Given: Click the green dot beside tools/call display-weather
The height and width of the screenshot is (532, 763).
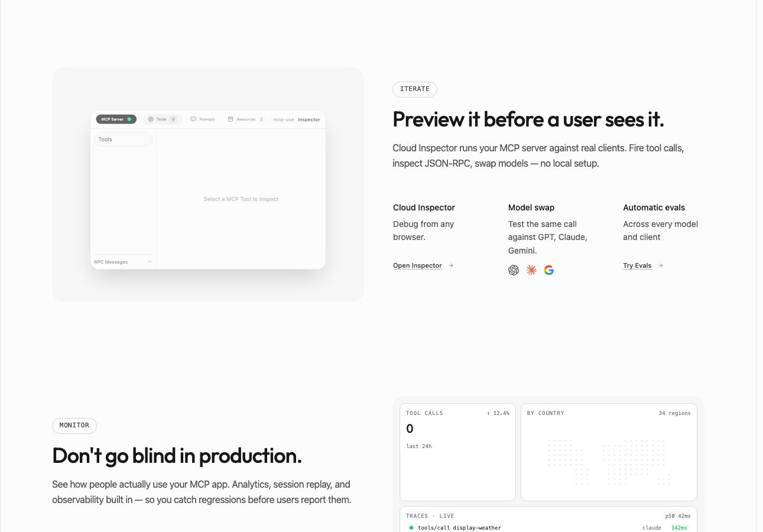Looking at the screenshot, I should pos(411,527).
